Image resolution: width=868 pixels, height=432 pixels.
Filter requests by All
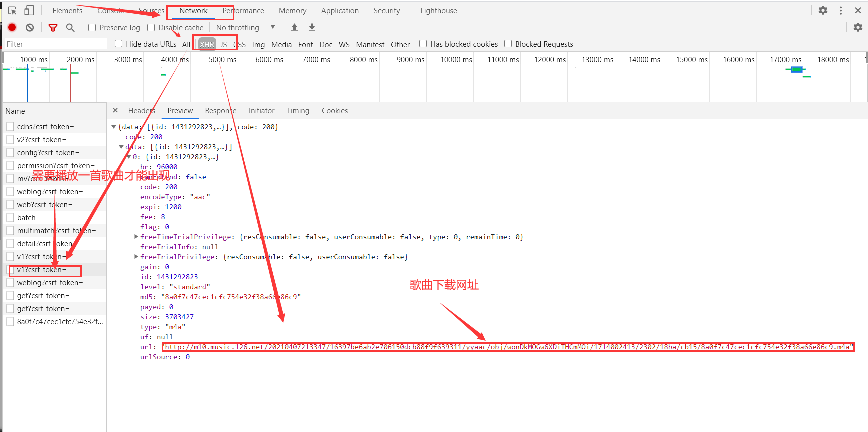coord(186,44)
